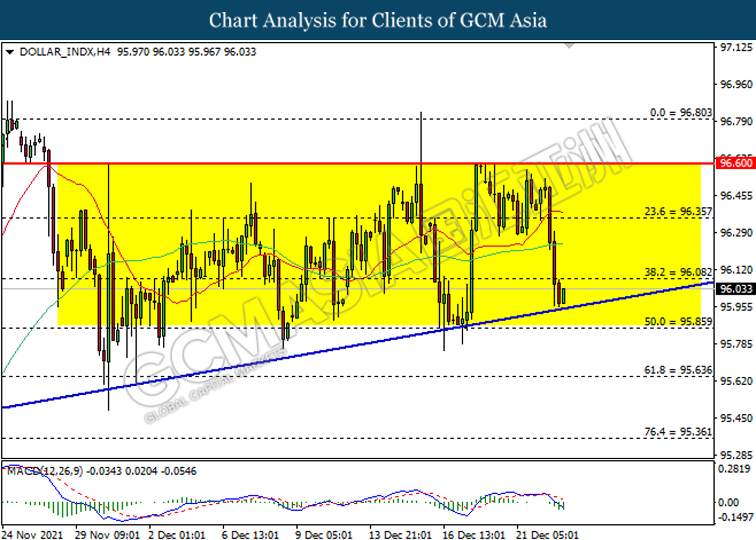Click the MACD scale value 0.2819
This screenshot has height=540, width=756.
point(734,469)
